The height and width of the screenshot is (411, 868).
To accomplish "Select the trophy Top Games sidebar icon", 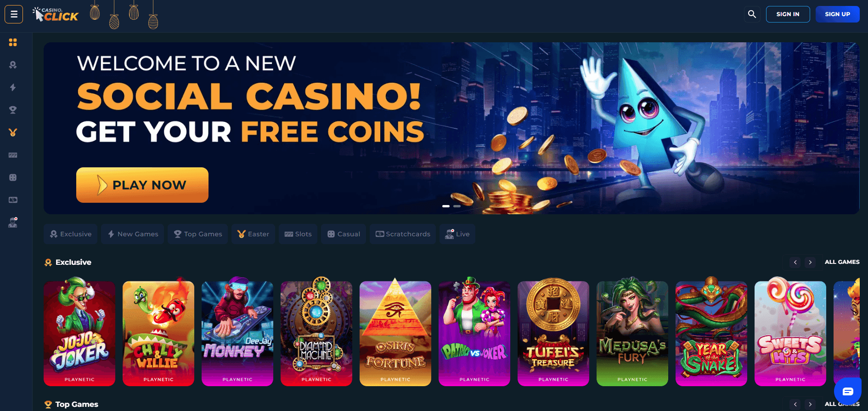I will tap(13, 110).
